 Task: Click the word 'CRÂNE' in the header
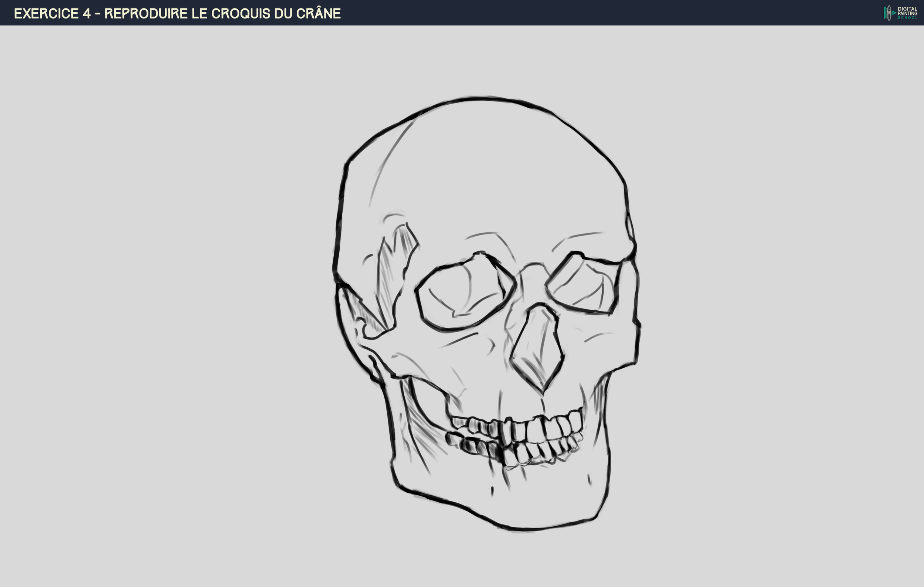(x=318, y=13)
